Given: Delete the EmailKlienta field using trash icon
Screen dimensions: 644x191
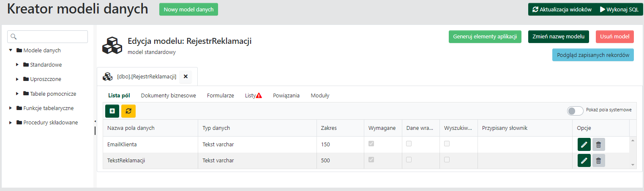Looking at the screenshot, I should (x=598, y=145).
